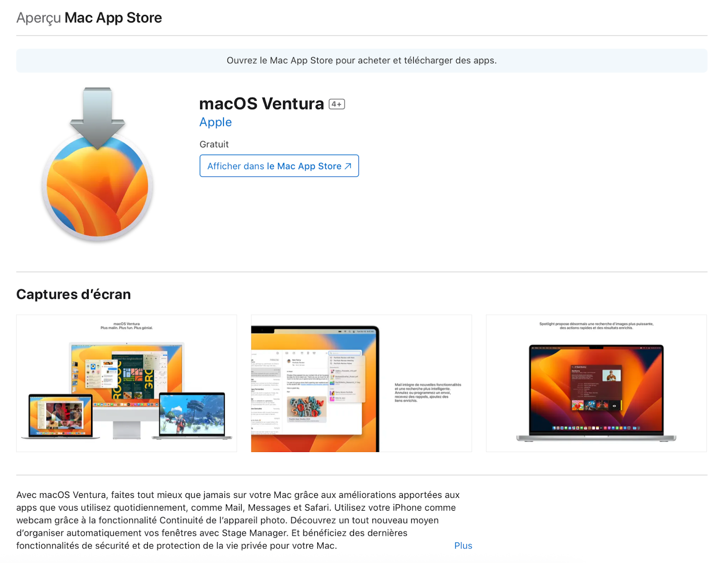Click the 4+ age rating badge

pos(337,104)
